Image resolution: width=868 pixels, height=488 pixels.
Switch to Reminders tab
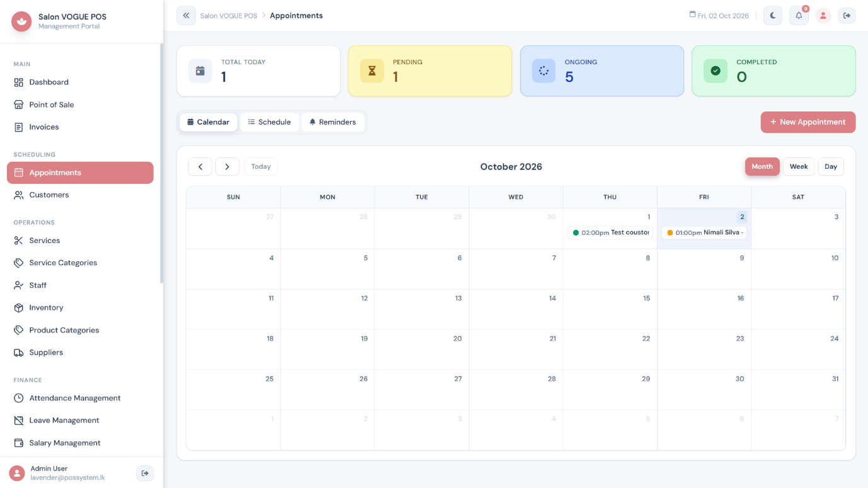333,122
